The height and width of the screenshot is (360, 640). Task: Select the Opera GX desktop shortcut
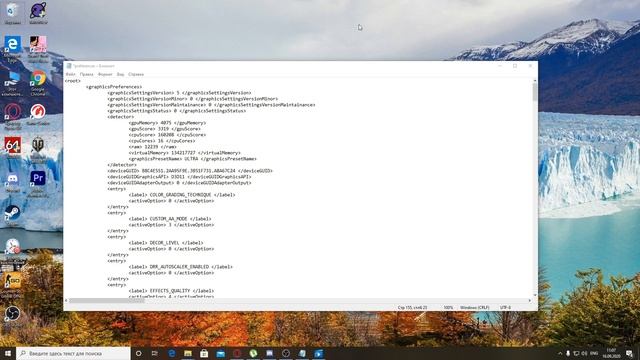pyautogui.click(x=13, y=117)
